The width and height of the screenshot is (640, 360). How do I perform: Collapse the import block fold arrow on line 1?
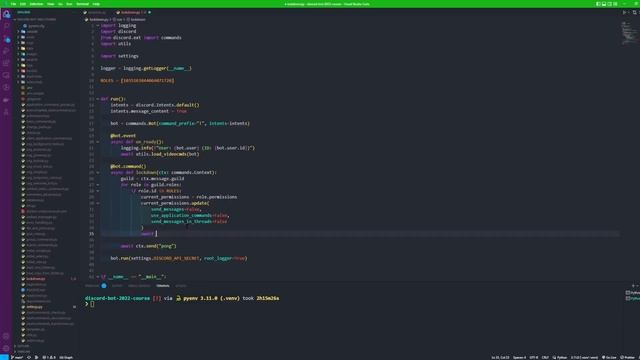tap(98, 25)
